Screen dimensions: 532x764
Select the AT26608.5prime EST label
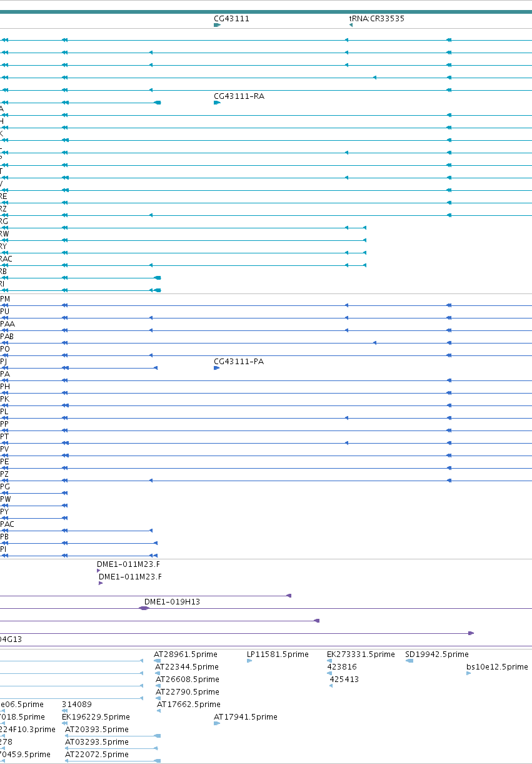(x=187, y=680)
